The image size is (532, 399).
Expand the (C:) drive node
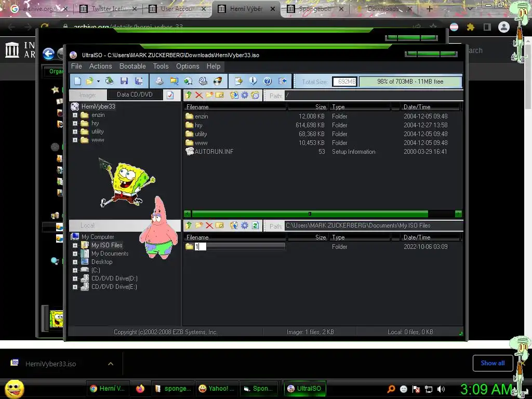[x=75, y=270]
